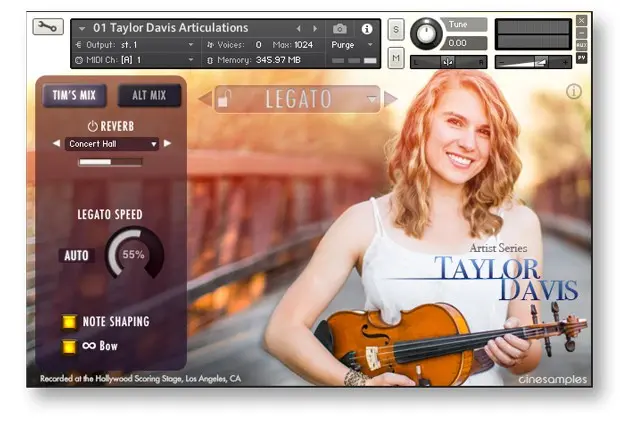620x430 pixels.
Task: Select next reverb preset arrow
Action: [168, 143]
